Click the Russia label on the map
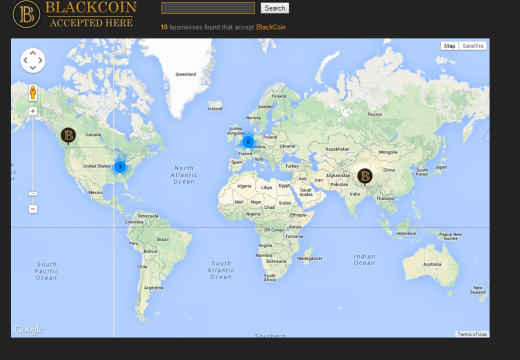 [375, 114]
